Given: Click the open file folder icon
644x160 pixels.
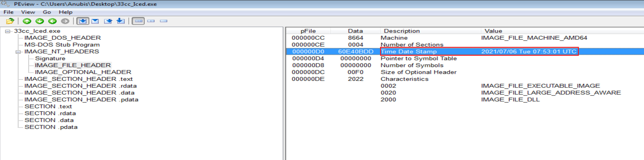Looking at the screenshot, I should pos(10,21).
